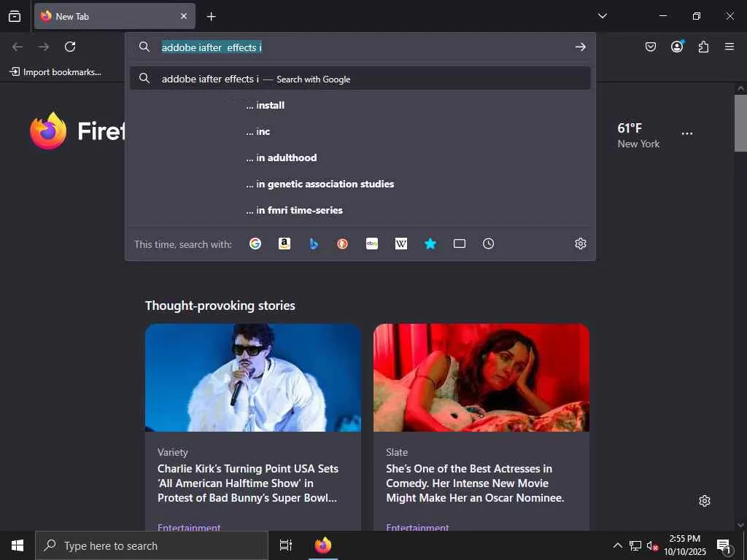
Task: Open Firefox account menu icon
Action: tap(677, 46)
